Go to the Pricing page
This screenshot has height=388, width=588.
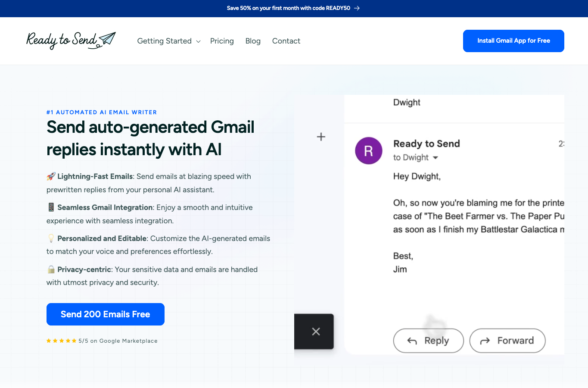click(x=222, y=41)
